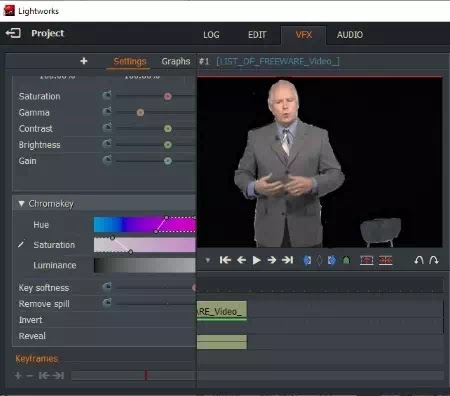450x396 pixels.
Task: Collapse the Chromakey section
Action: point(21,203)
